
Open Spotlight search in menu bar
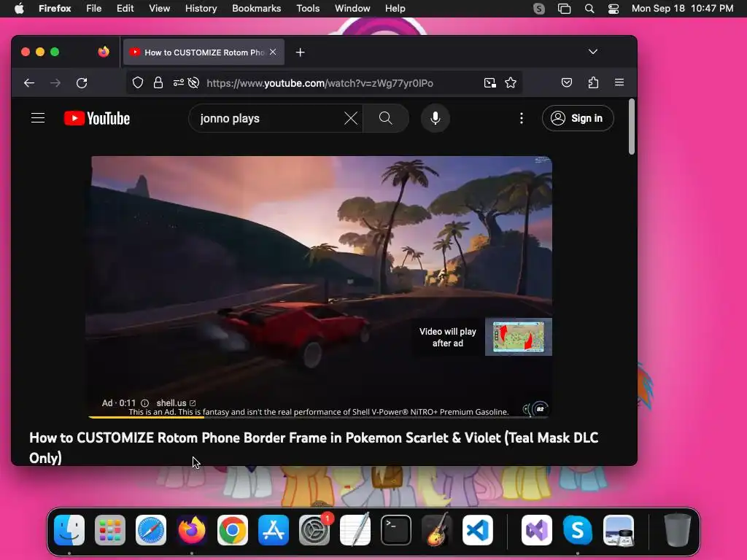point(589,9)
